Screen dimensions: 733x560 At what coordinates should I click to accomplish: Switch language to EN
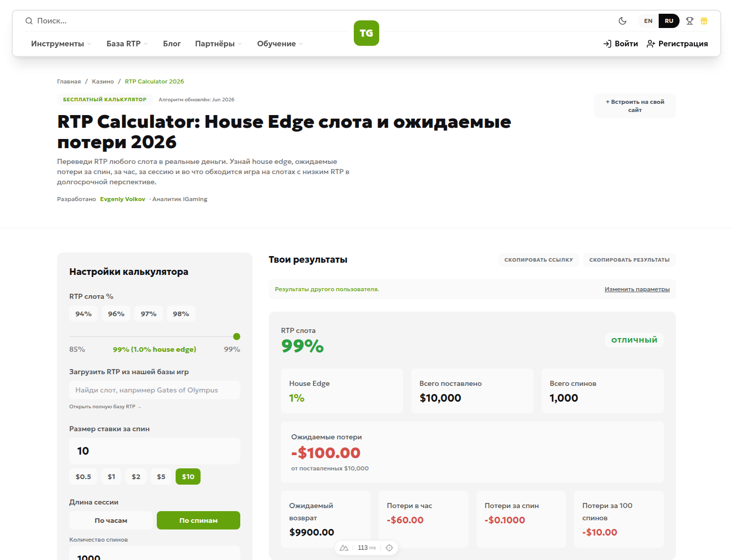click(x=648, y=21)
